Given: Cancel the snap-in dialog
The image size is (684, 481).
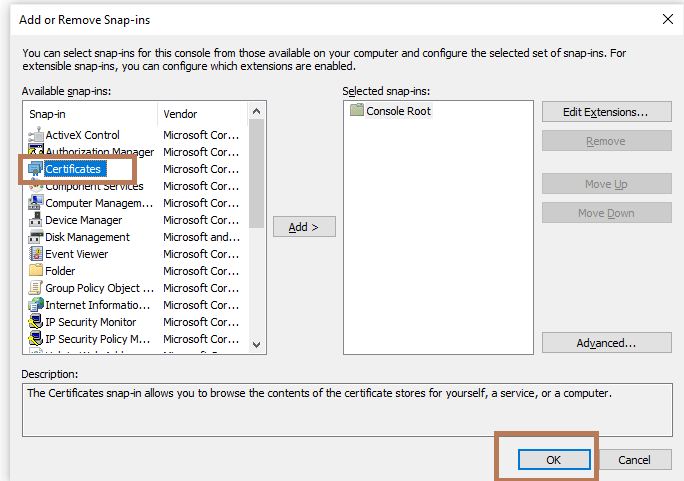Looking at the screenshot, I should [x=635, y=460].
